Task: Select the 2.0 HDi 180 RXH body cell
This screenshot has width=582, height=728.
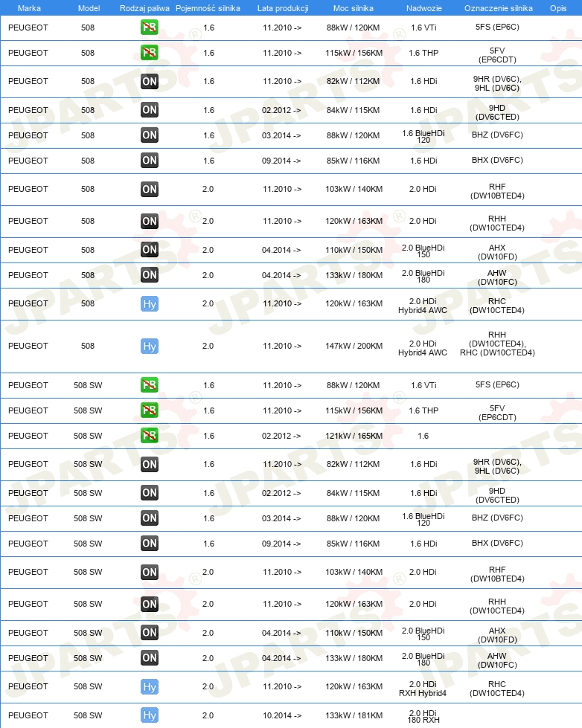Action: point(423,716)
